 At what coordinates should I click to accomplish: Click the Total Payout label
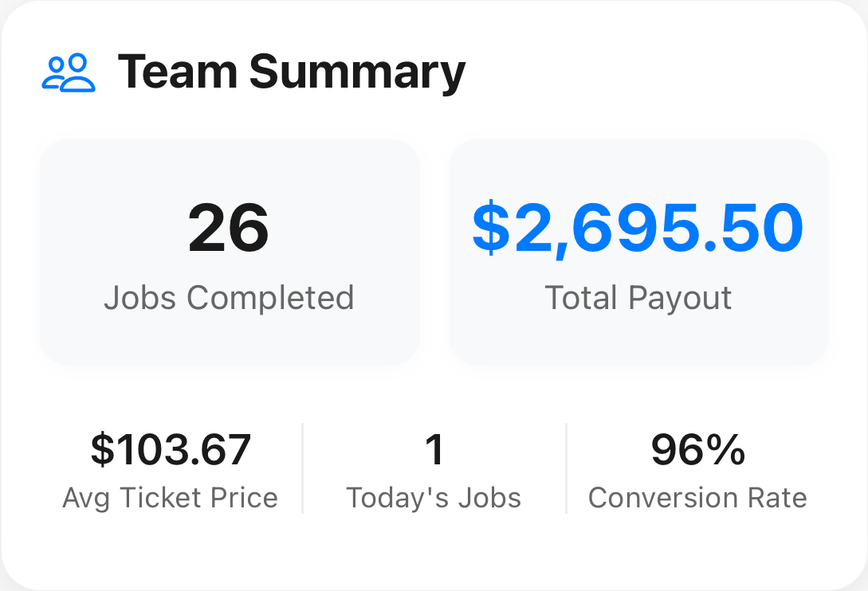638,298
